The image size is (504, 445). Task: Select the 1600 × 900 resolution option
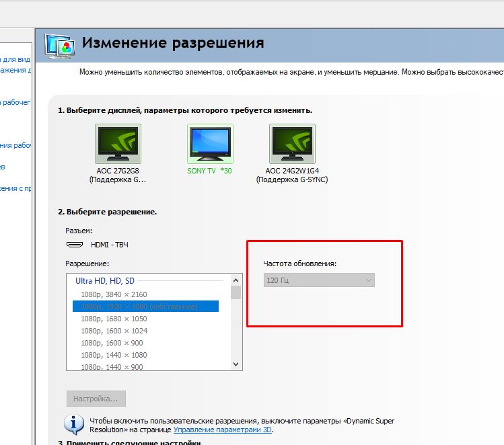point(112,343)
